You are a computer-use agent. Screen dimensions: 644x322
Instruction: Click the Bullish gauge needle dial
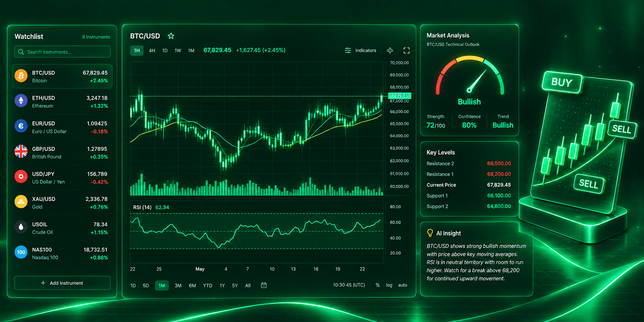pyautogui.click(x=470, y=76)
